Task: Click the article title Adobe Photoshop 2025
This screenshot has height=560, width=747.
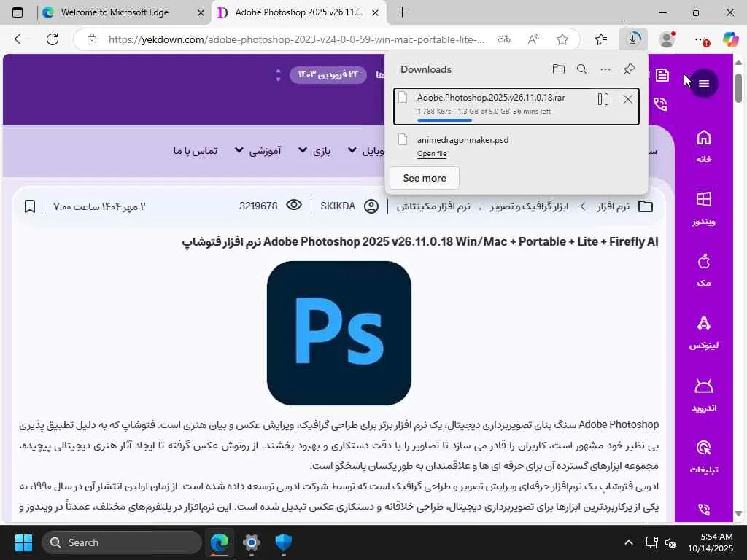Action: pyautogui.click(x=419, y=242)
